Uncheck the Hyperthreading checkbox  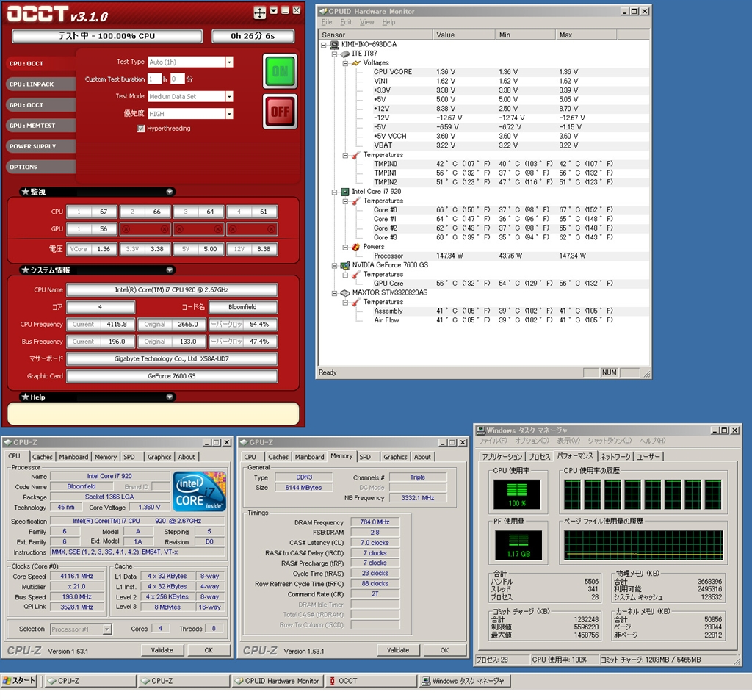coord(141,129)
